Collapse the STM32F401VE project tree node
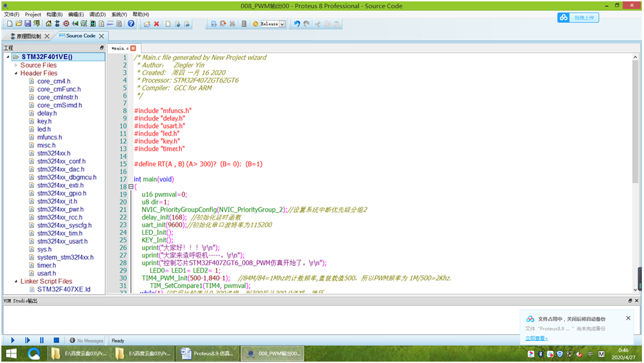 [x=8, y=57]
